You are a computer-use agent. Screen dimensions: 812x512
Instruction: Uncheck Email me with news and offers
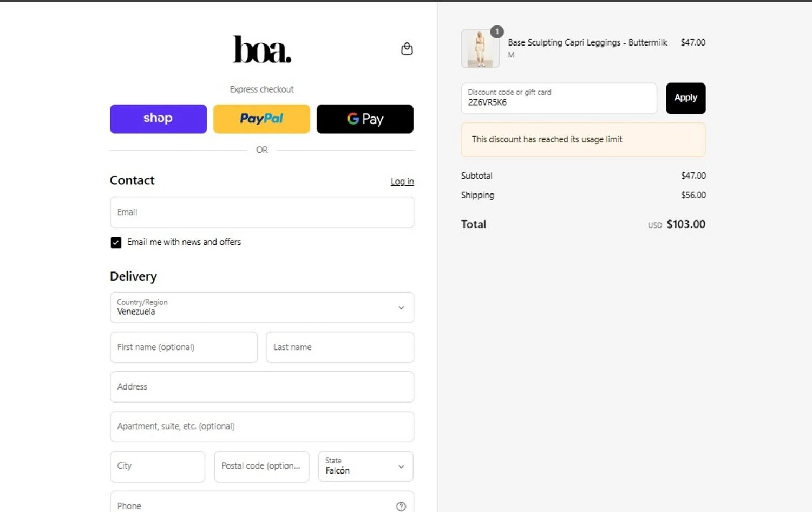116,242
